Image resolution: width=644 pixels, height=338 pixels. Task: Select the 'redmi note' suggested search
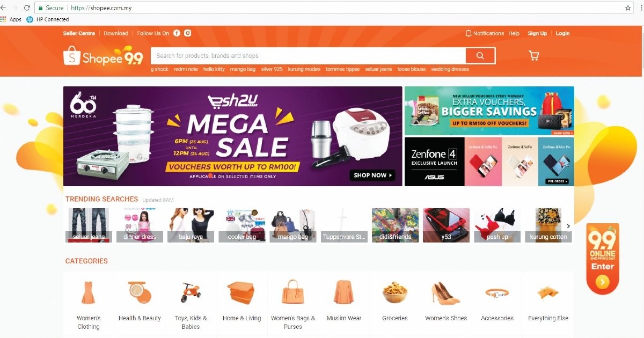click(x=186, y=69)
